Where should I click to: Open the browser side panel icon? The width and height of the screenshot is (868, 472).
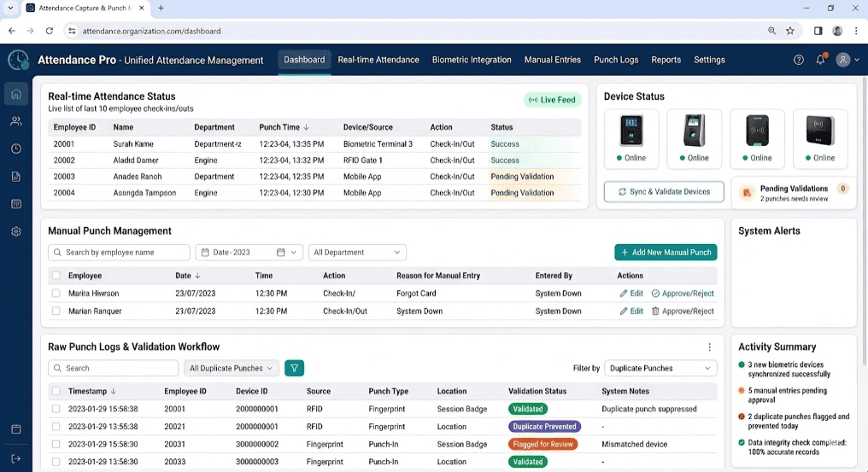coord(818,31)
